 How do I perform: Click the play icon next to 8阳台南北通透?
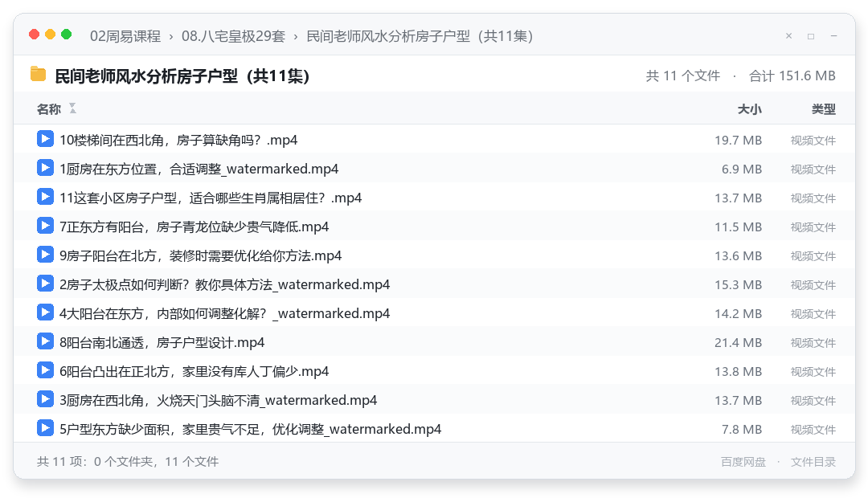click(x=45, y=341)
